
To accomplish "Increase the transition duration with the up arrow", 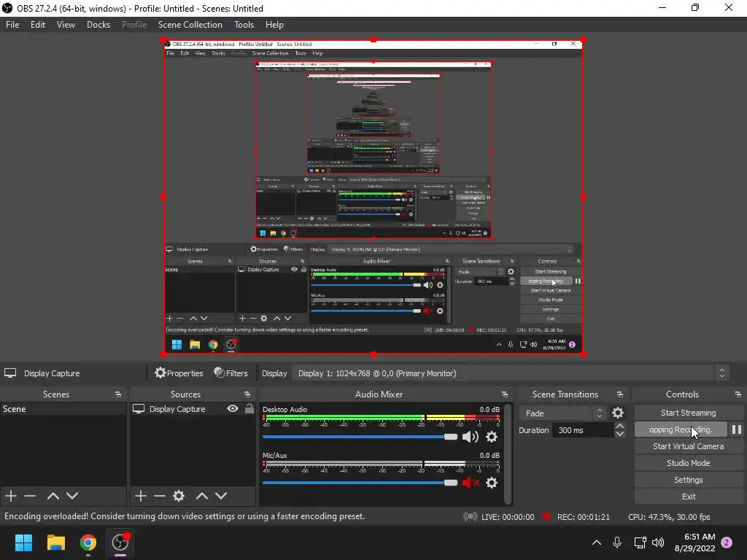I will (620, 426).
